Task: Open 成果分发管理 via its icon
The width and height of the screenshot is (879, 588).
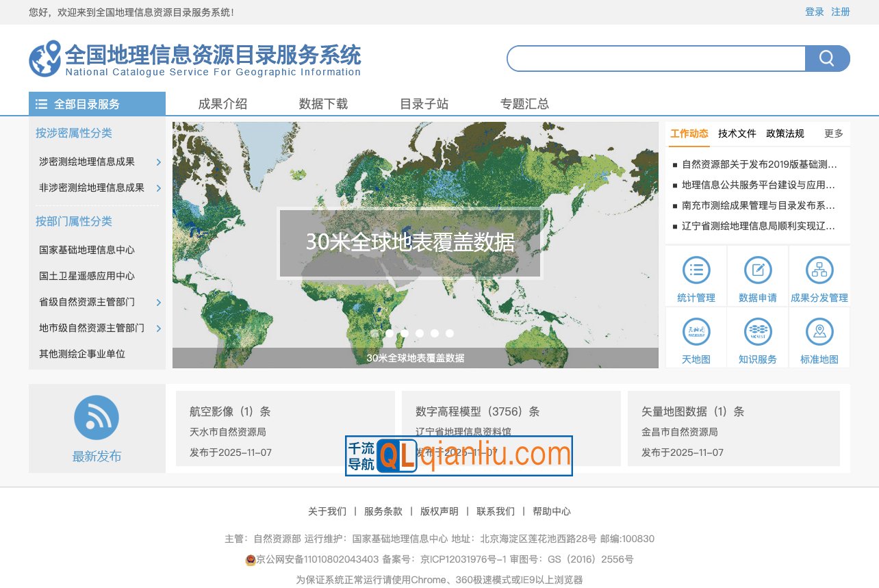Action: point(819,271)
